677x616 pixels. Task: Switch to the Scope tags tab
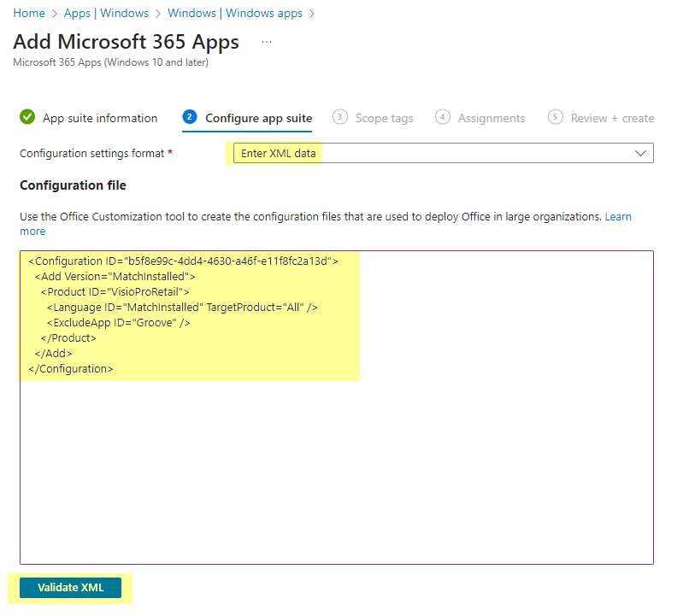(x=385, y=118)
